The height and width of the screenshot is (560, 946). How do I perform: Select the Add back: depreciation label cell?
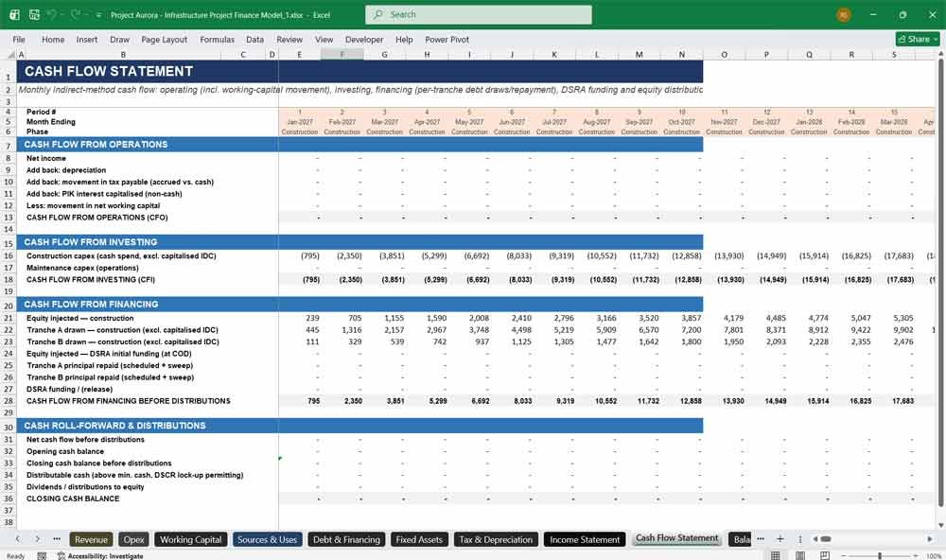tap(66, 170)
